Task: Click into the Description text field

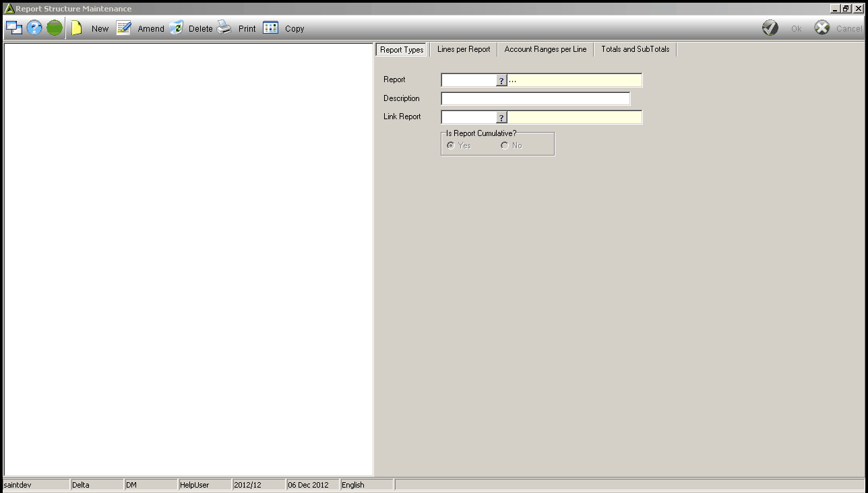Action: [x=536, y=99]
